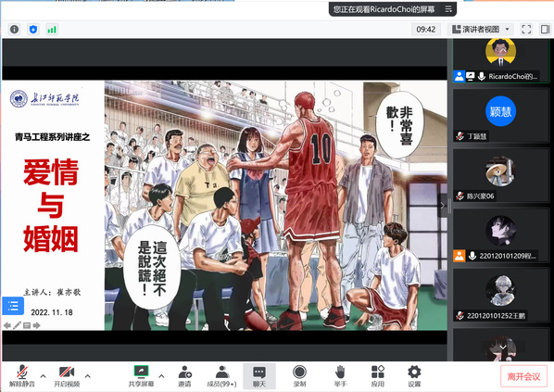Click orange host icon on 220120101209 tile
Image resolution: width=554 pixels, height=392 pixels.
click(x=459, y=256)
